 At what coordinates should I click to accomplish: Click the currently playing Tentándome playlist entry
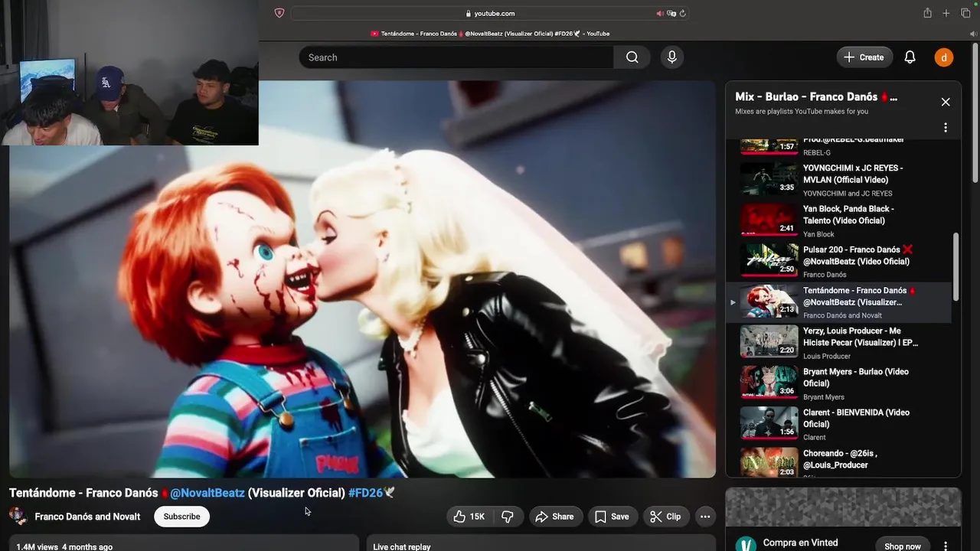(838, 302)
